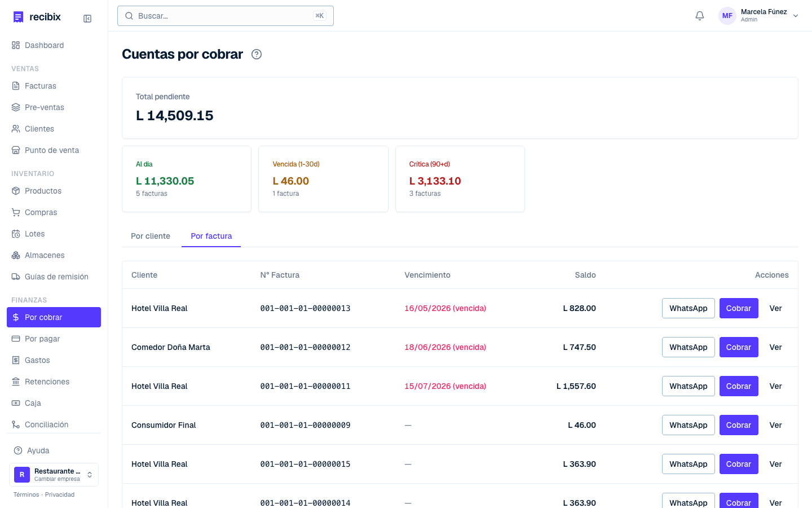
Task: Focus the Buscar search field
Action: [226, 16]
